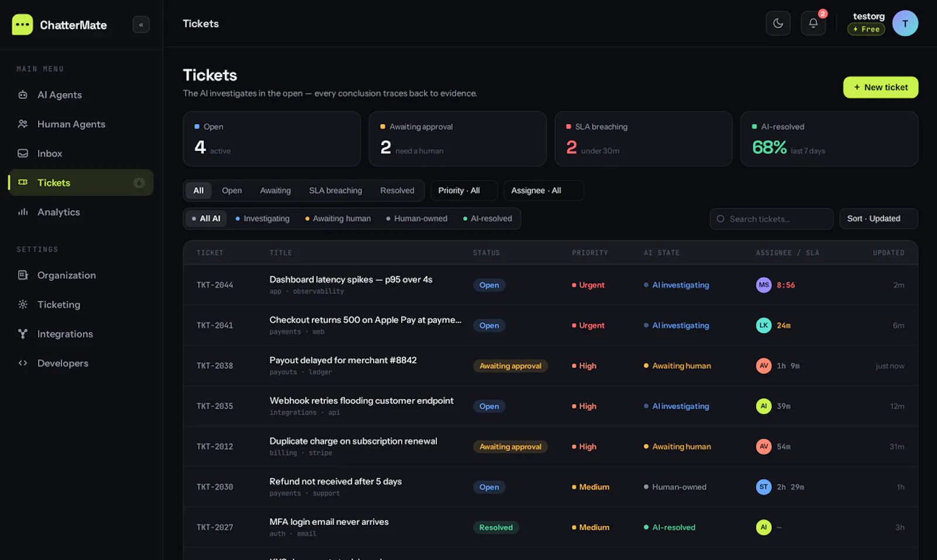Open the Sort · Updated dropdown

[x=878, y=219]
